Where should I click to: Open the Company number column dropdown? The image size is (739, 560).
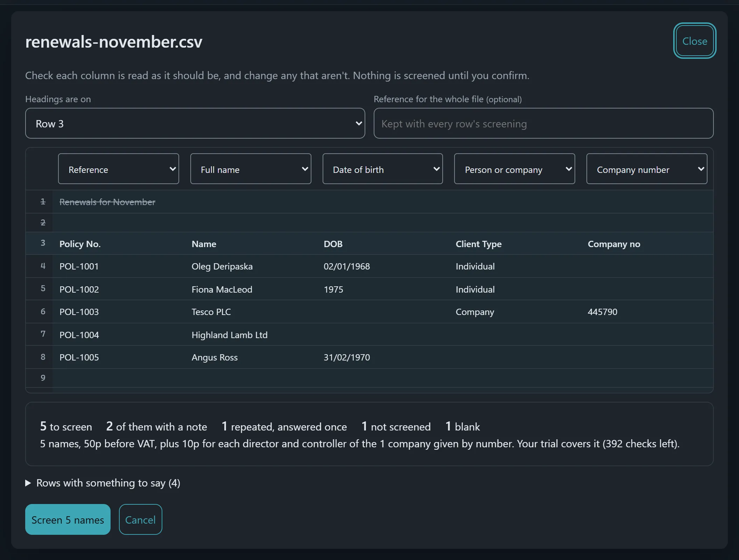coord(647,169)
